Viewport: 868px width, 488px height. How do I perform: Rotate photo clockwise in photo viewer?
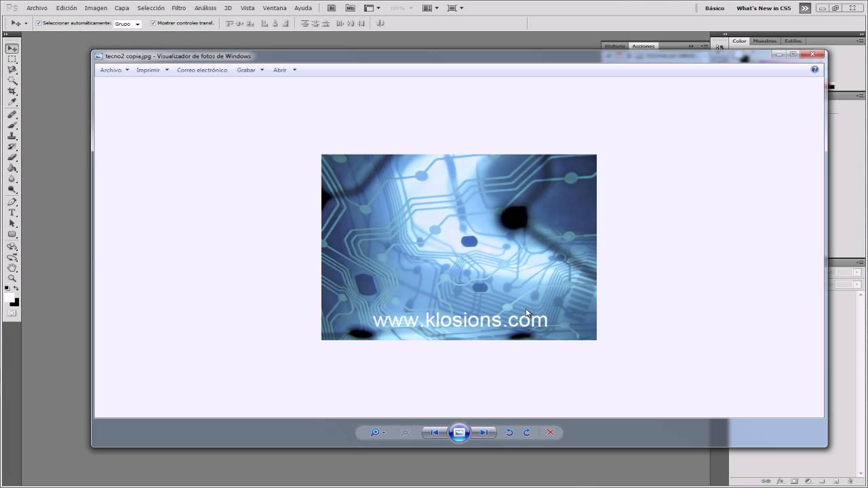(x=527, y=432)
